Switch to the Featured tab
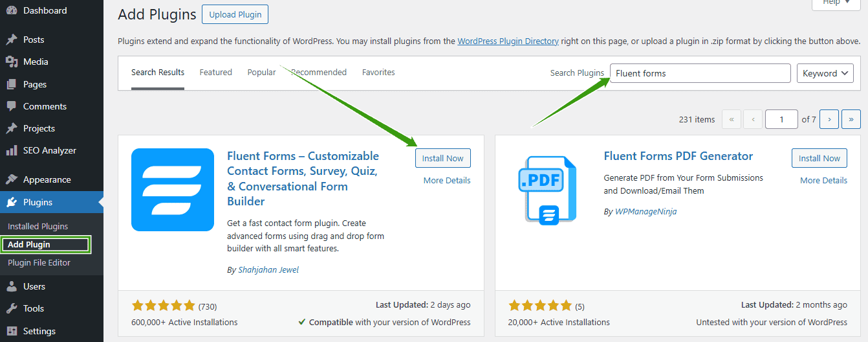Viewport: 868px width, 342px height. 215,73
